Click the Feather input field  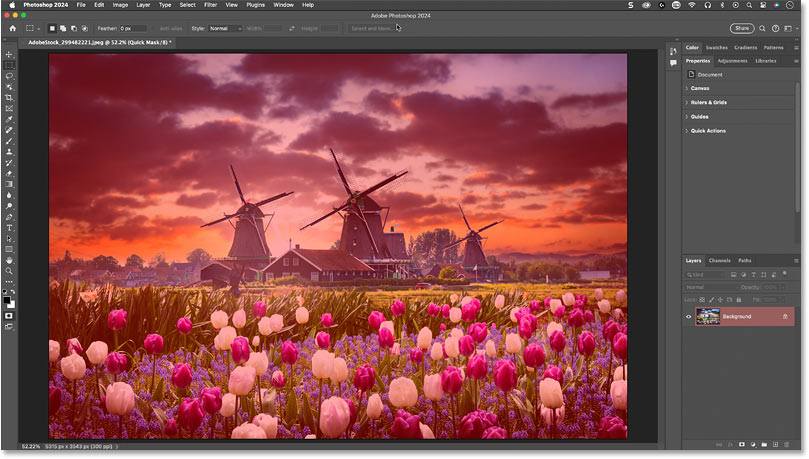pyautogui.click(x=133, y=28)
